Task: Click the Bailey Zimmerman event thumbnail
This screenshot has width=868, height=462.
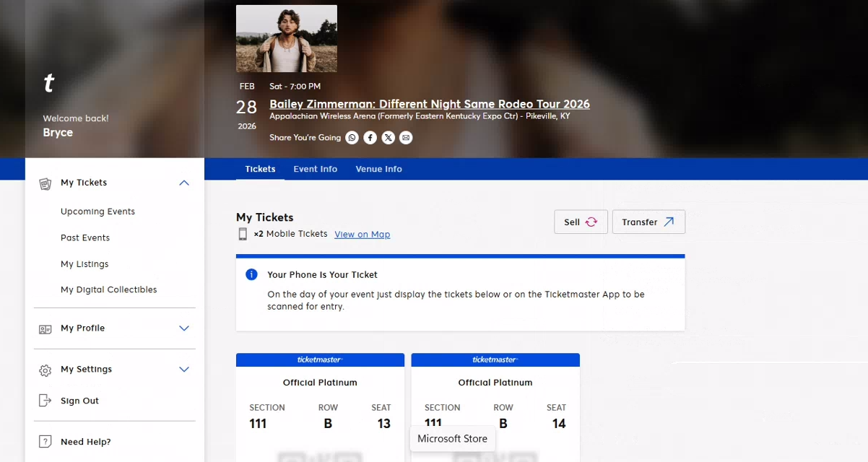Action: tap(287, 38)
